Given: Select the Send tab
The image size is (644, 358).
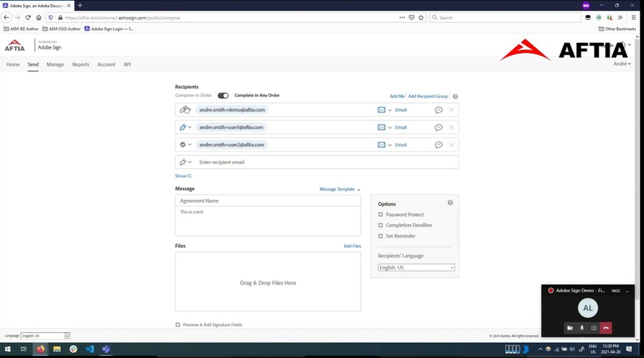Looking at the screenshot, I should point(33,64).
